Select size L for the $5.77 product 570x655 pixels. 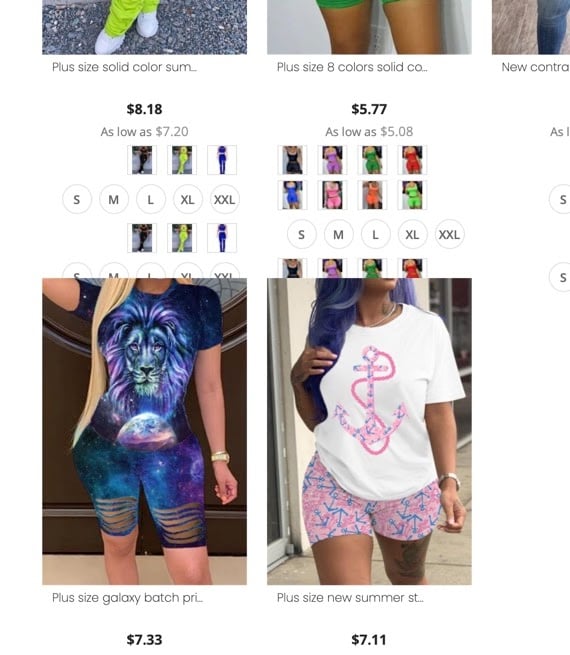pyautogui.click(x=375, y=235)
